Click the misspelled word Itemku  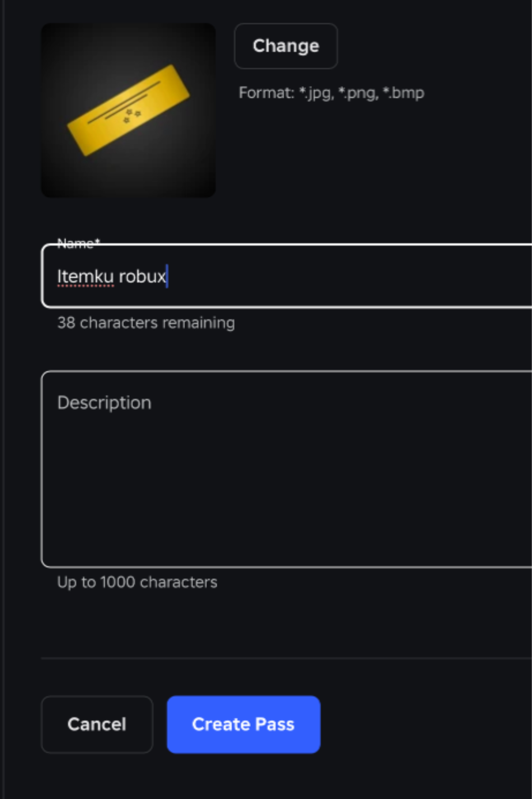[85, 277]
